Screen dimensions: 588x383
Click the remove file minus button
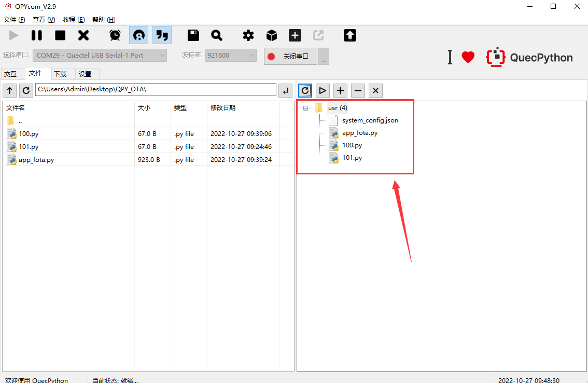pyautogui.click(x=358, y=90)
